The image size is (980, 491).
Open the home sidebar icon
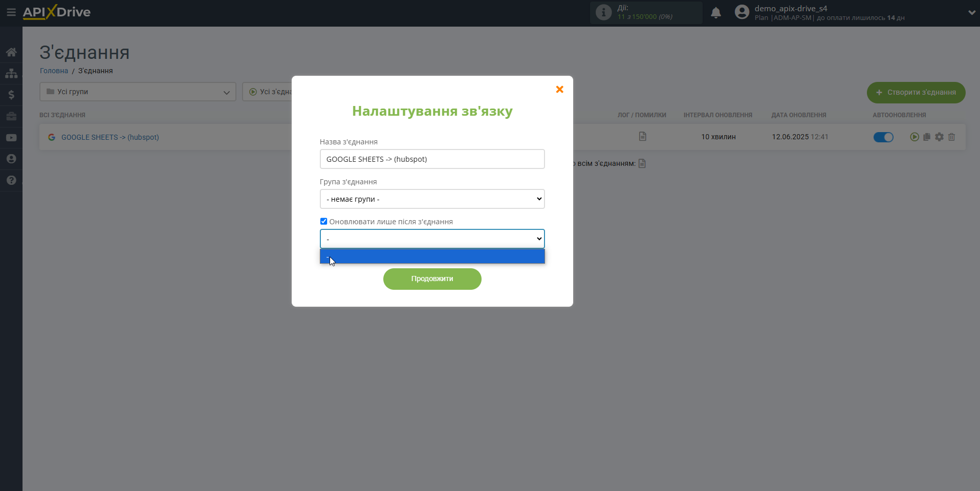(x=11, y=52)
